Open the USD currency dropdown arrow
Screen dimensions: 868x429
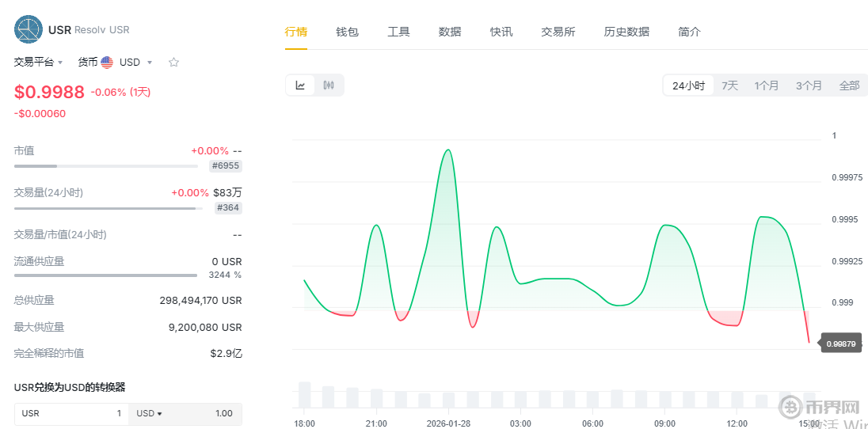tap(150, 63)
